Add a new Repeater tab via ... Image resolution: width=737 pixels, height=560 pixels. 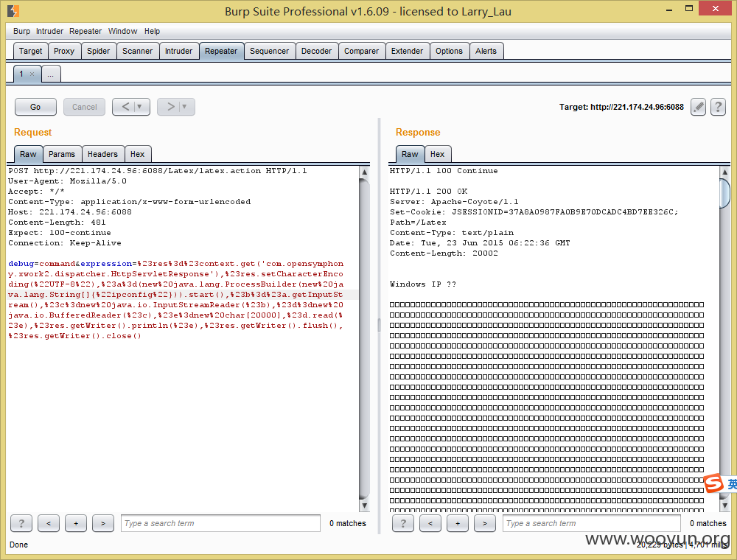click(51, 74)
